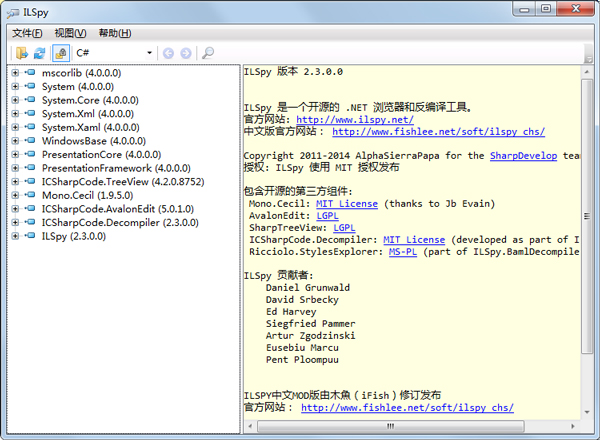Click the vertical scrollbar down arrow

pos(587,412)
